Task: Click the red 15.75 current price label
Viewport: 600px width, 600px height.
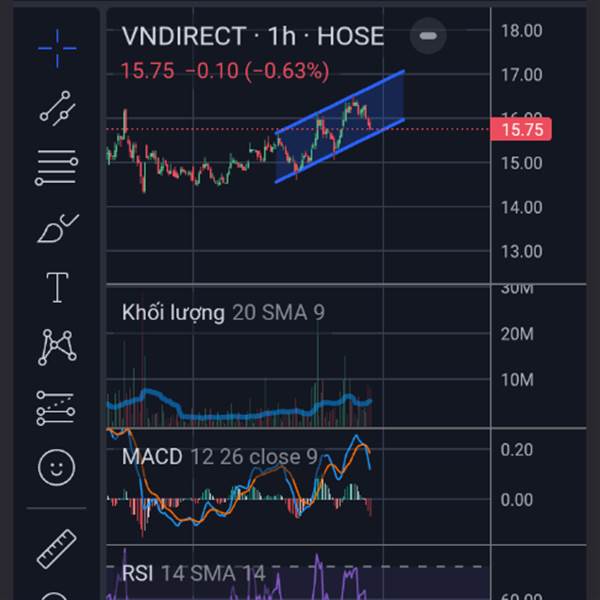Action: (521, 129)
